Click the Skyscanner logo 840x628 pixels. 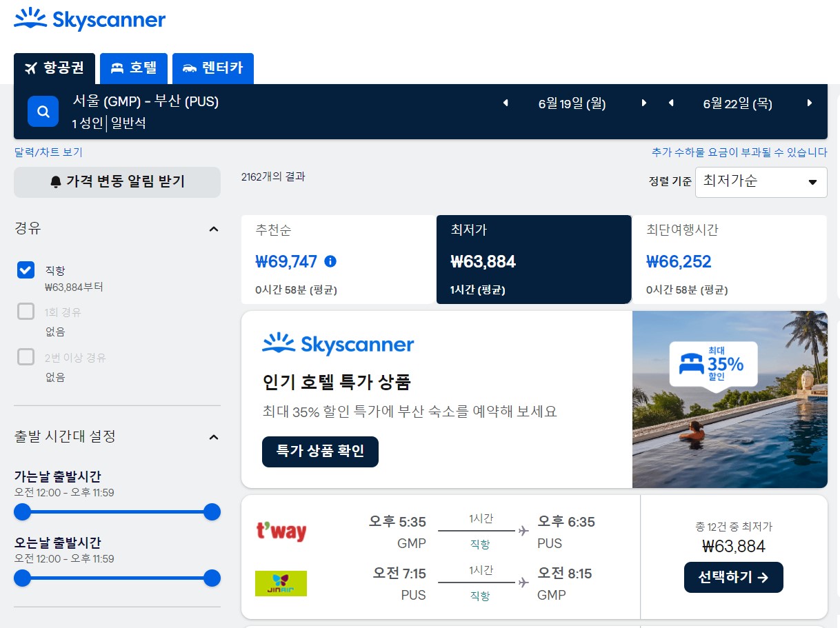pyautogui.click(x=90, y=20)
